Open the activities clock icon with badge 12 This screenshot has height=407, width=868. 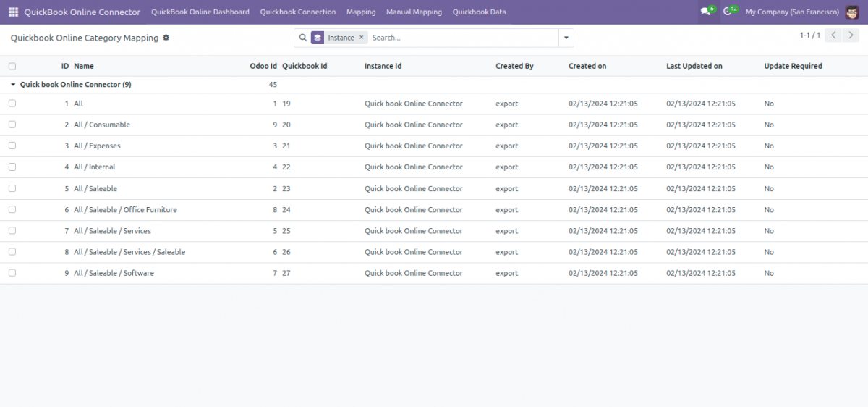coord(729,12)
